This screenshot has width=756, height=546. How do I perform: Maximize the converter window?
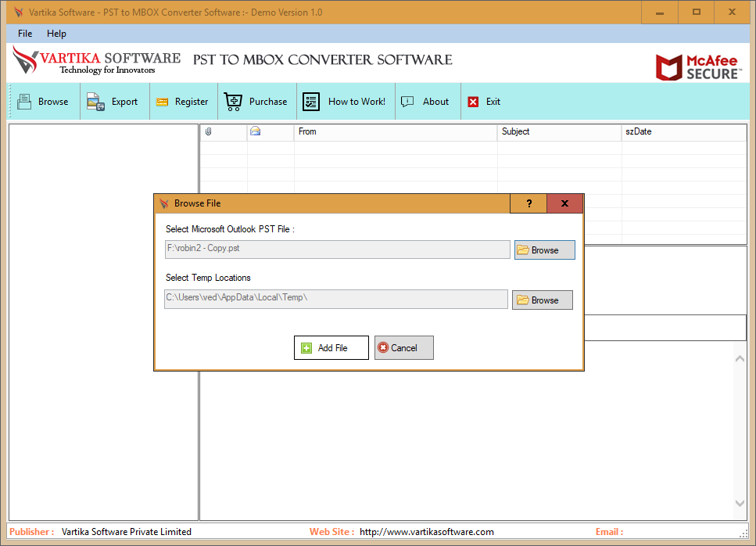[x=697, y=13]
